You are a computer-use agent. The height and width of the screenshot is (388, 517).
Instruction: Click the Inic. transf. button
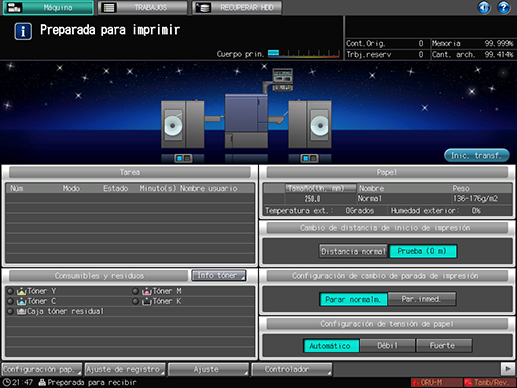[477, 155]
